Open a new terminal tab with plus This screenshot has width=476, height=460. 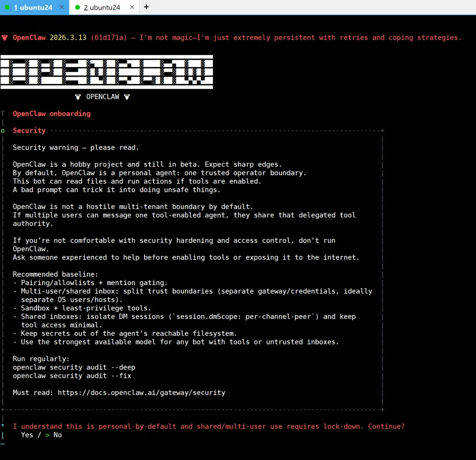(x=146, y=7)
